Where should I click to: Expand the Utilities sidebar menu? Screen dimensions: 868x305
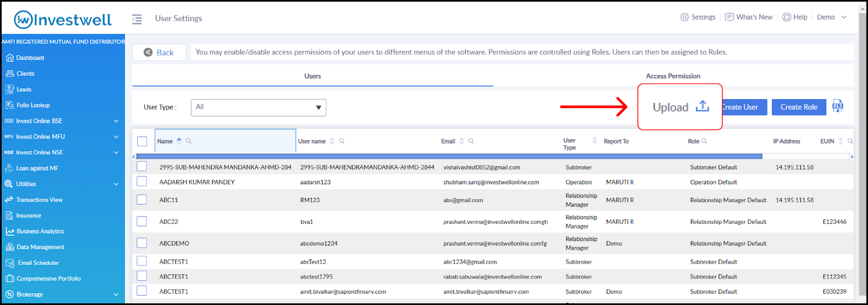click(116, 184)
